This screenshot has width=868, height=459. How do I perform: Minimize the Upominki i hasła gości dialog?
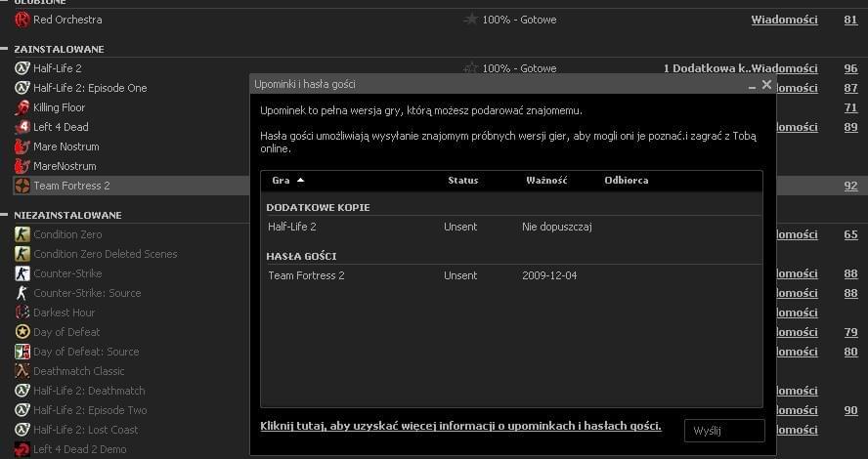752,86
